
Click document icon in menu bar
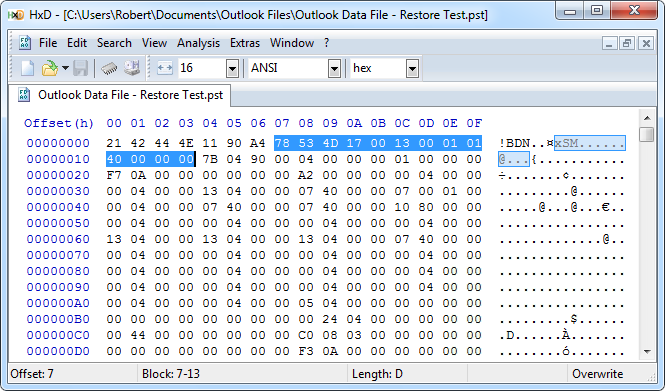click(x=25, y=43)
